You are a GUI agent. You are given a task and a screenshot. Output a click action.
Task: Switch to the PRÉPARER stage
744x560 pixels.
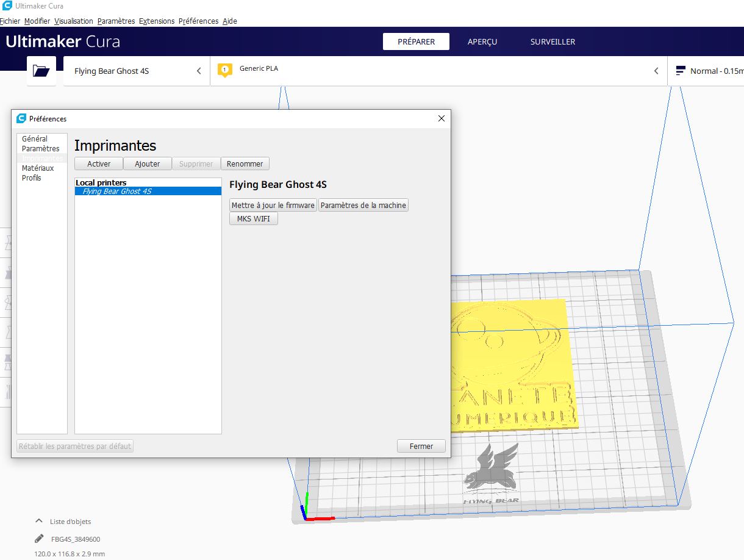416,41
